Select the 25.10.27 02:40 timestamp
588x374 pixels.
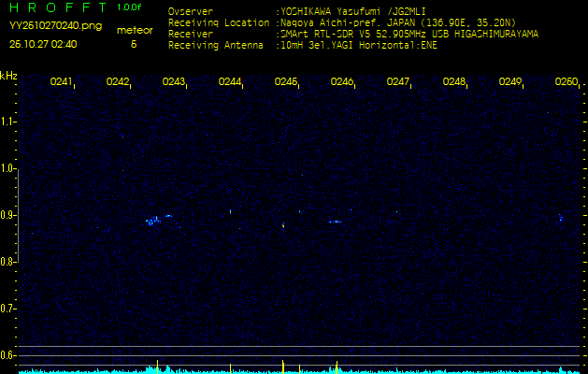43,44
